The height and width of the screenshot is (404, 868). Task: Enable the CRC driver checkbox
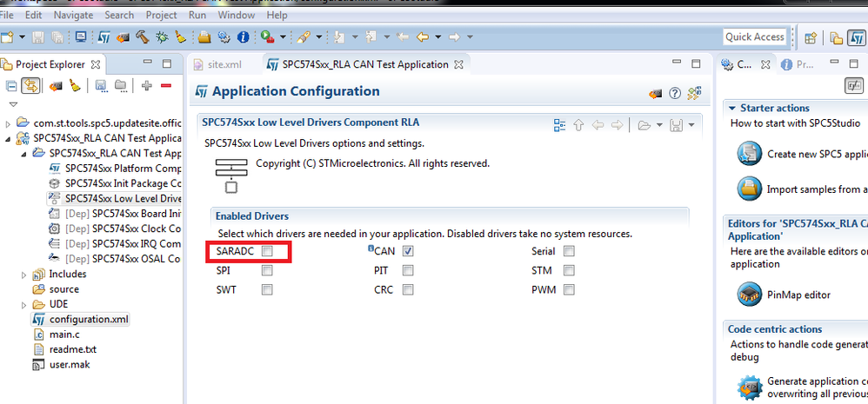tap(408, 289)
